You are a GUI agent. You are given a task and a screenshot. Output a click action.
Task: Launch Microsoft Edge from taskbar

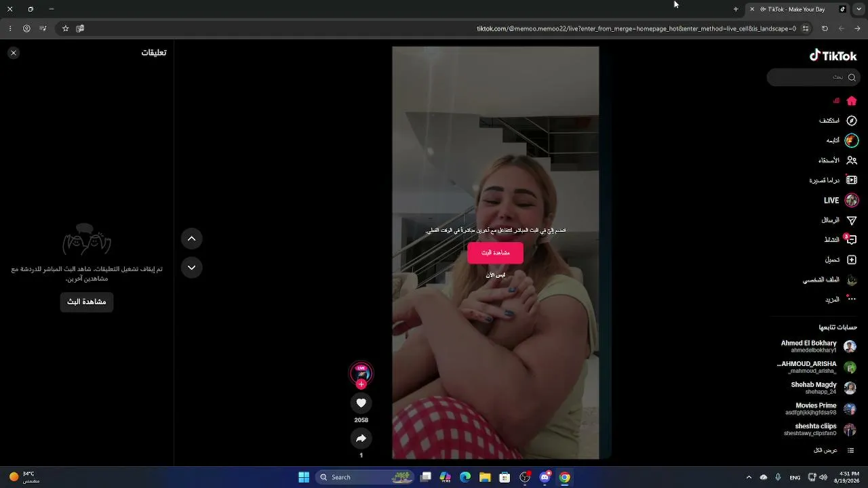click(x=465, y=477)
